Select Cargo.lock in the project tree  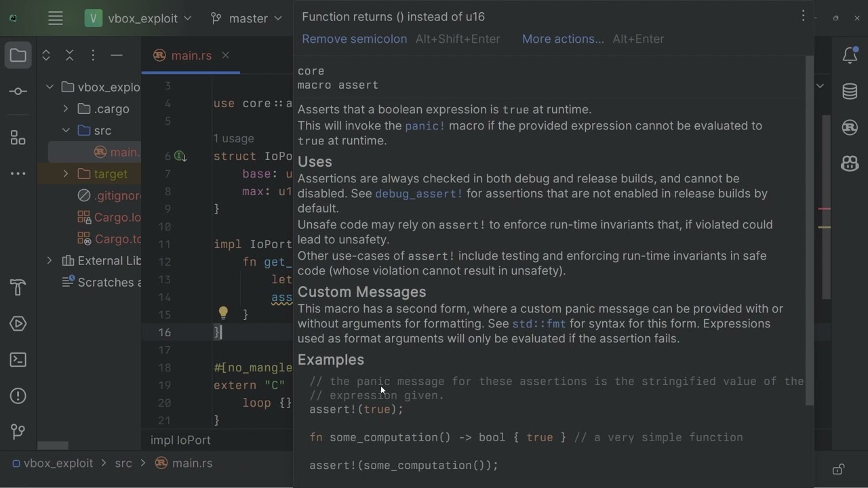pos(108,217)
